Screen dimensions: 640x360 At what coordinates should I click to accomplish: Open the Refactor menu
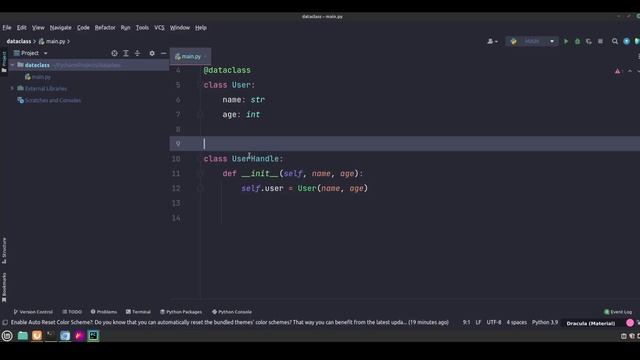tap(105, 28)
